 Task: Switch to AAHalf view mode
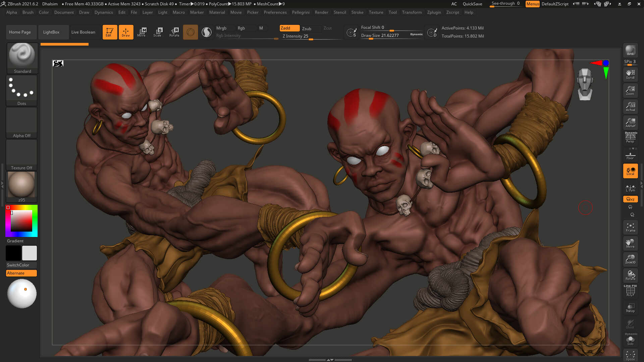click(x=630, y=123)
